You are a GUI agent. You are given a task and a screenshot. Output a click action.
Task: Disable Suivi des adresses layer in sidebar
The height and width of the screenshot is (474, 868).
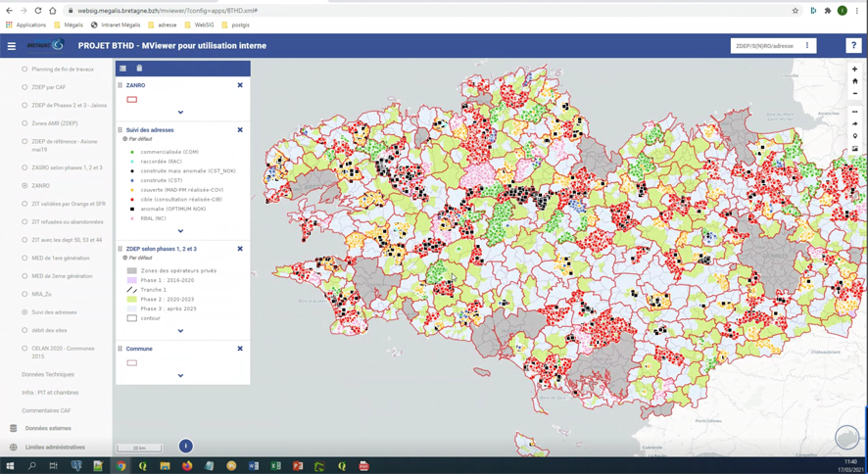pos(24,312)
